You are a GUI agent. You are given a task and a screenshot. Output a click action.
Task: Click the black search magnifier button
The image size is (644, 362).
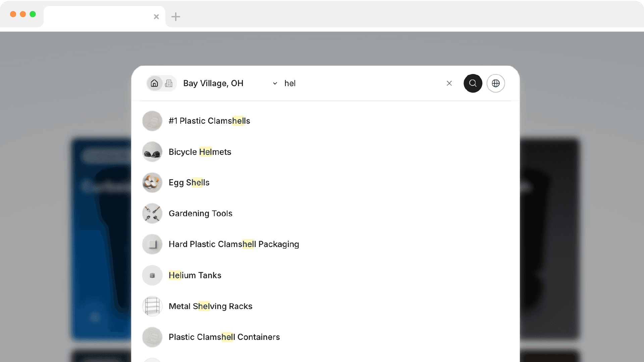point(473,83)
